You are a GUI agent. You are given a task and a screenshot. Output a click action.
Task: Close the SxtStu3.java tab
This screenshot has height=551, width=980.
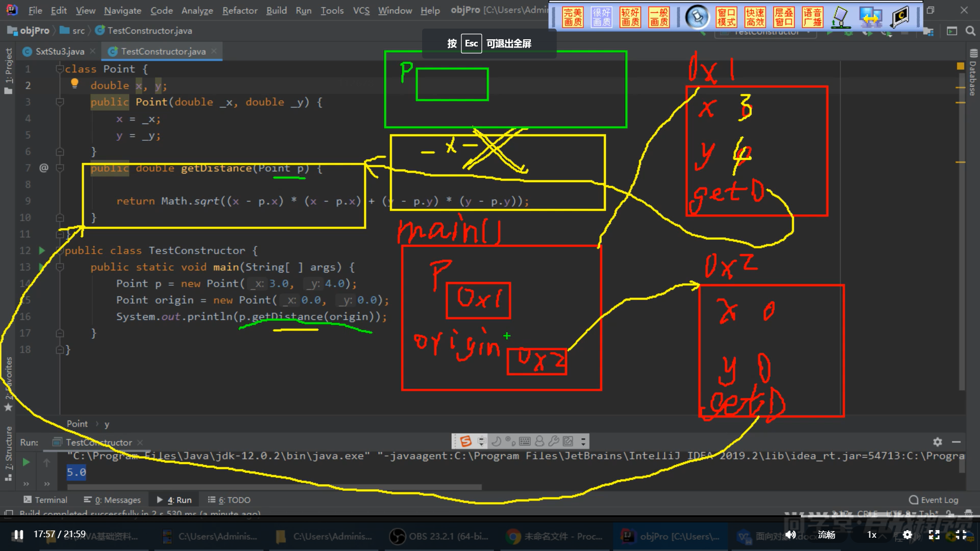92,51
